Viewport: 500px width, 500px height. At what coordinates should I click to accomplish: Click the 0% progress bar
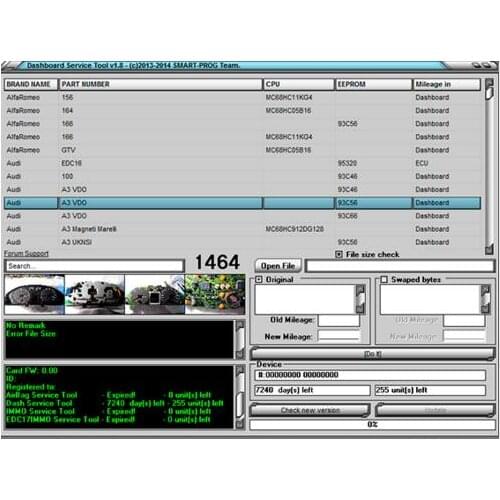(372, 425)
